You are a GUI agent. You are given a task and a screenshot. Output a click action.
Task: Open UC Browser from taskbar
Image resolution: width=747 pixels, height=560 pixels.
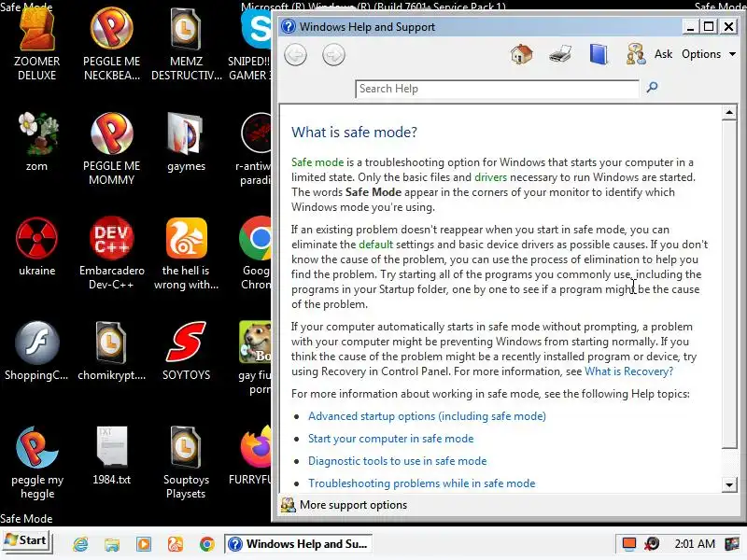(x=176, y=544)
